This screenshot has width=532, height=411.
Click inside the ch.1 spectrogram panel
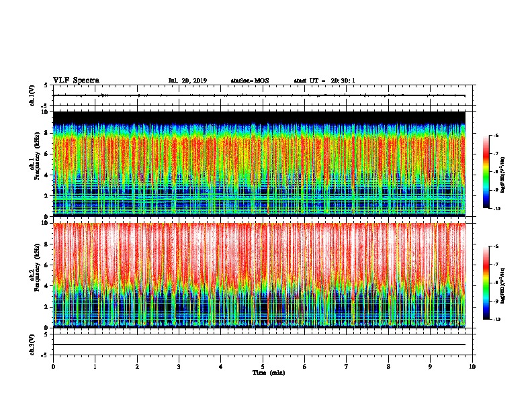point(259,164)
